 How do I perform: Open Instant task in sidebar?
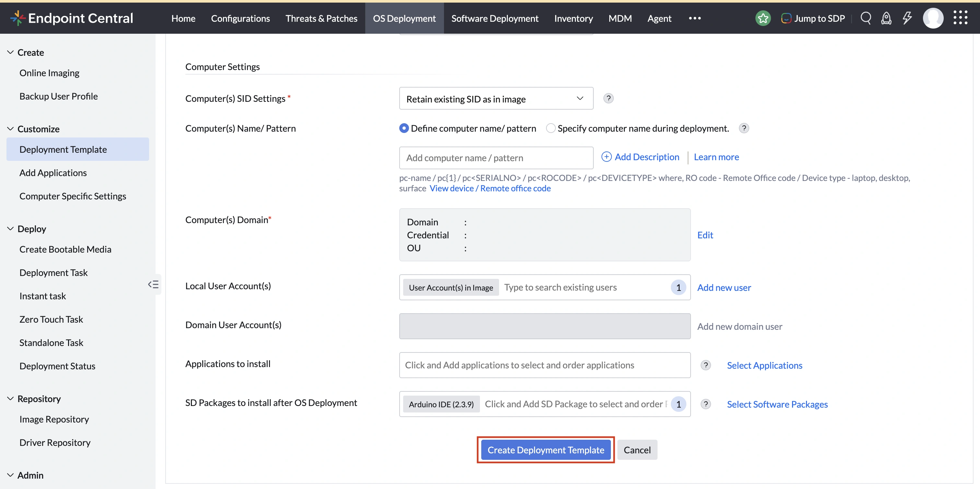42,296
